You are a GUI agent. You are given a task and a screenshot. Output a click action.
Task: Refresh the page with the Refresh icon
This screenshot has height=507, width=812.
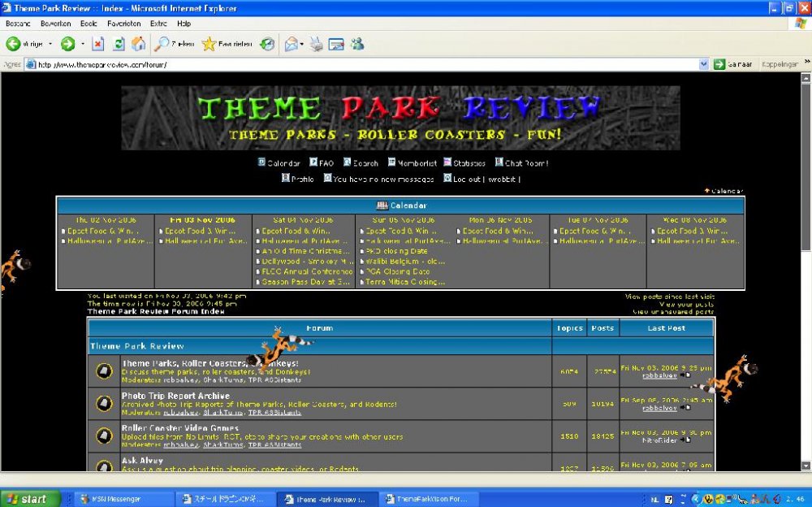point(119,44)
